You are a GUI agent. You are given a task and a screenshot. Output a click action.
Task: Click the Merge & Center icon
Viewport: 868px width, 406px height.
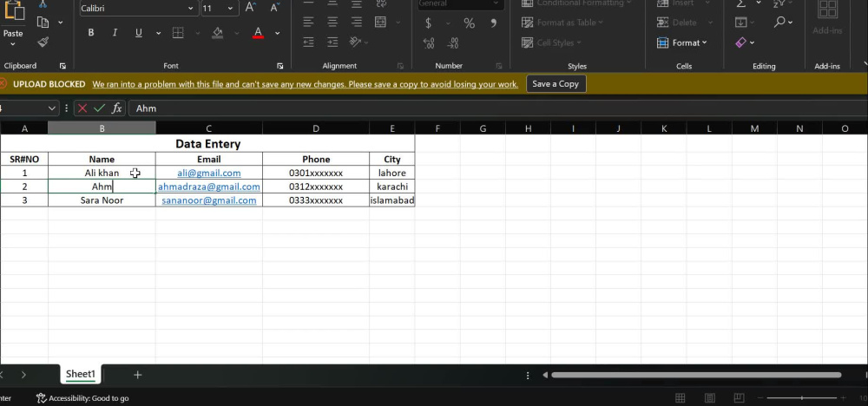click(x=380, y=23)
